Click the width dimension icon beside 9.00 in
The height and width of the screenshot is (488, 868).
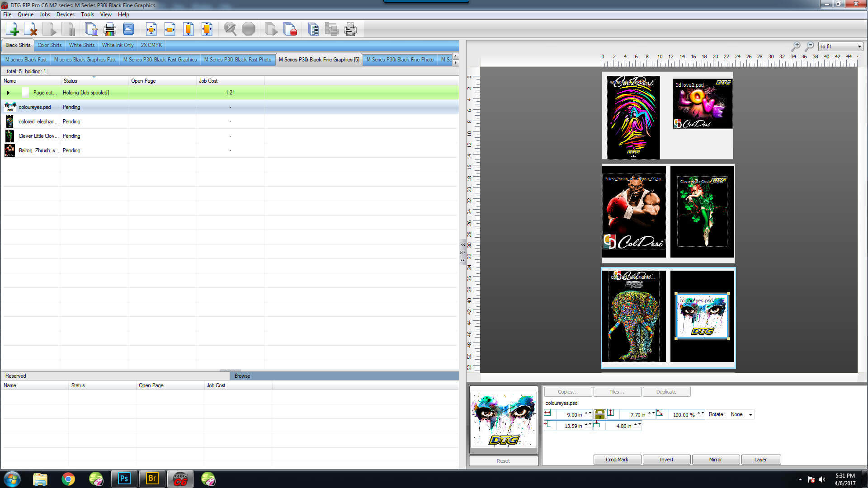pyautogui.click(x=547, y=413)
